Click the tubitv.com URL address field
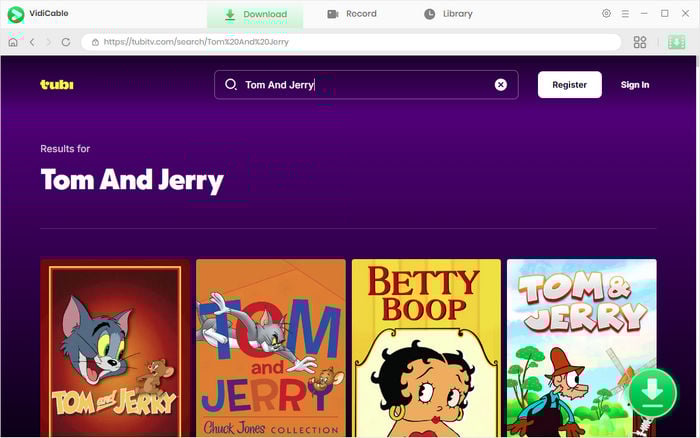The width and height of the screenshot is (700, 438). (x=351, y=42)
